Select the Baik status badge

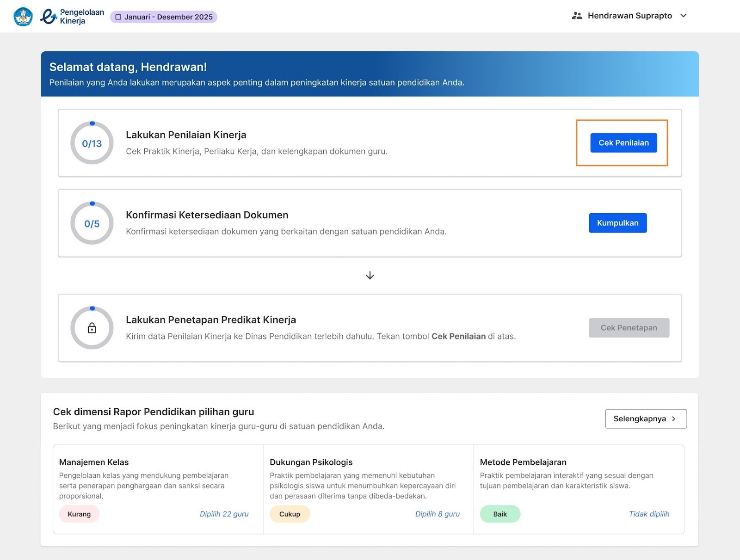500,514
